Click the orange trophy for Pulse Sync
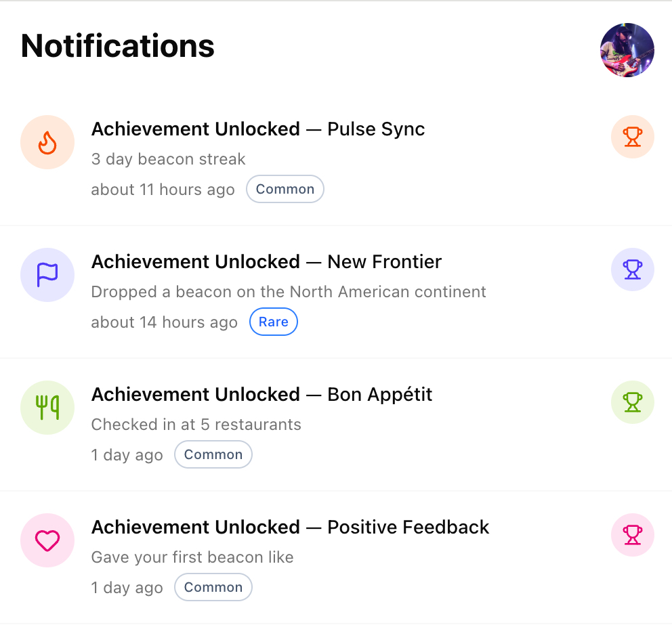This screenshot has height=627, width=672. point(632,137)
